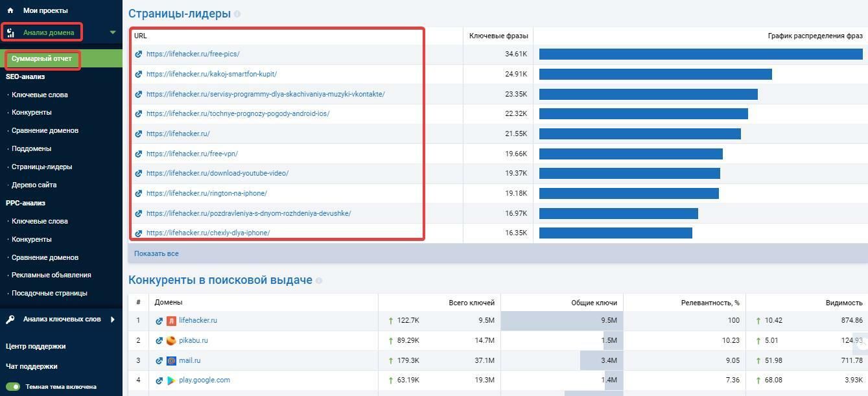Click the phrase distribution bar for free-pics
Image resolution: width=868 pixels, height=396 pixels.
[x=701, y=54]
